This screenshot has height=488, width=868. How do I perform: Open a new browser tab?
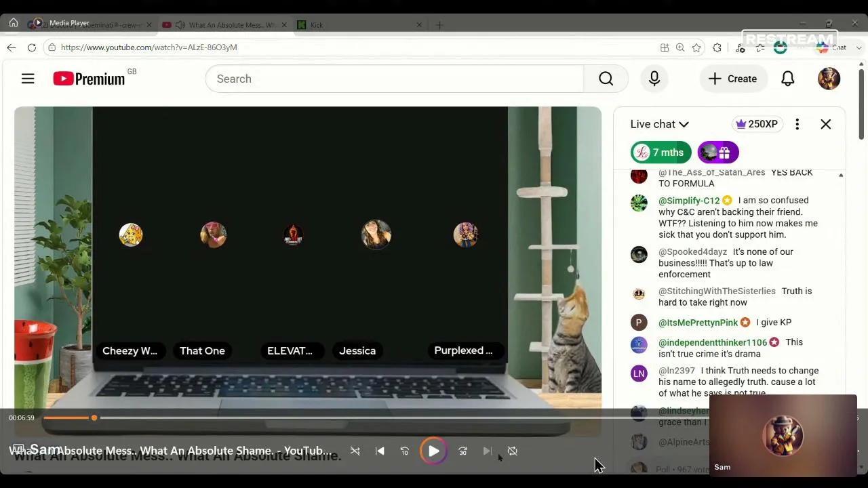(439, 25)
